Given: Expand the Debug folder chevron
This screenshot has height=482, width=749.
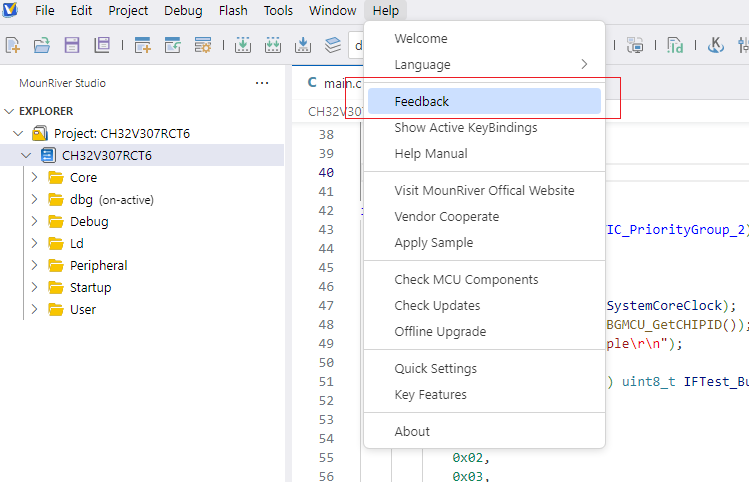Looking at the screenshot, I should [x=34, y=221].
